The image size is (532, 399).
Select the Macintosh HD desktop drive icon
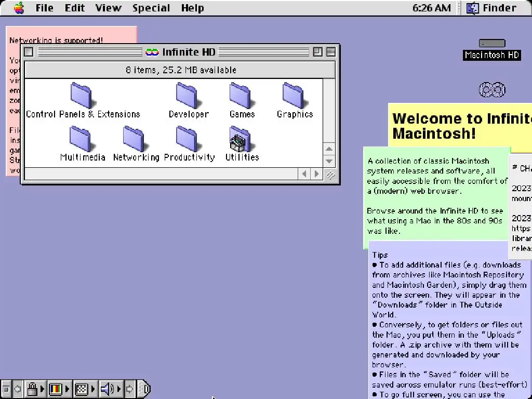click(x=492, y=43)
